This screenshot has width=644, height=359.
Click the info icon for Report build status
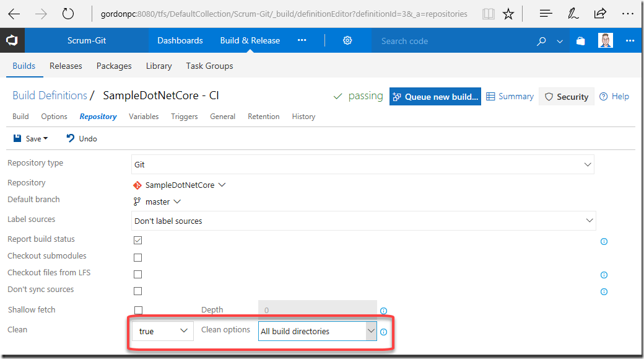pyautogui.click(x=604, y=241)
